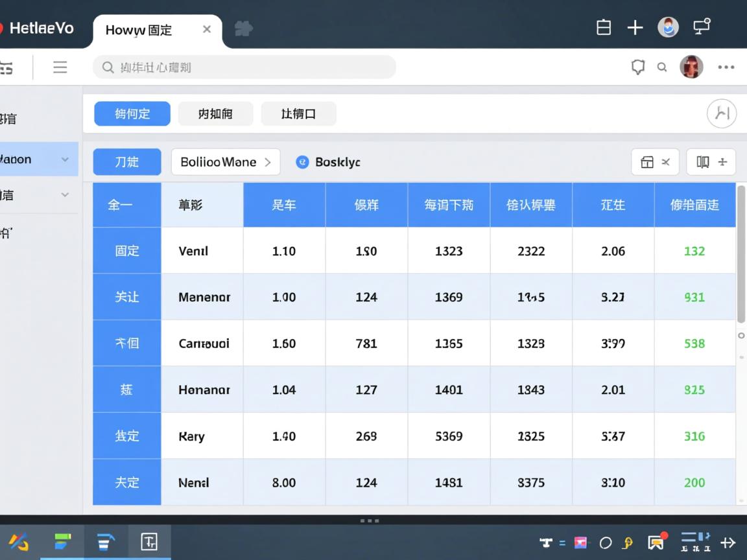Screen dimensions: 747x560
Task: Click the Boskly badge icon next to its label
Action: (x=302, y=162)
